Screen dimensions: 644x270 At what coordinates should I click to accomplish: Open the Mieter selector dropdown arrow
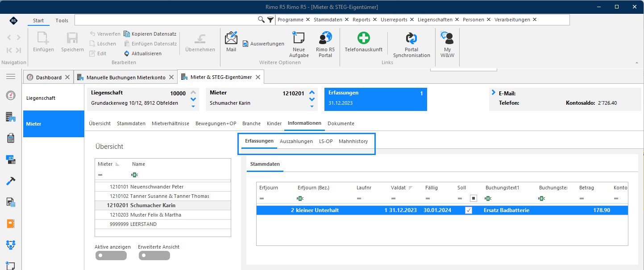tap(312, 106)
